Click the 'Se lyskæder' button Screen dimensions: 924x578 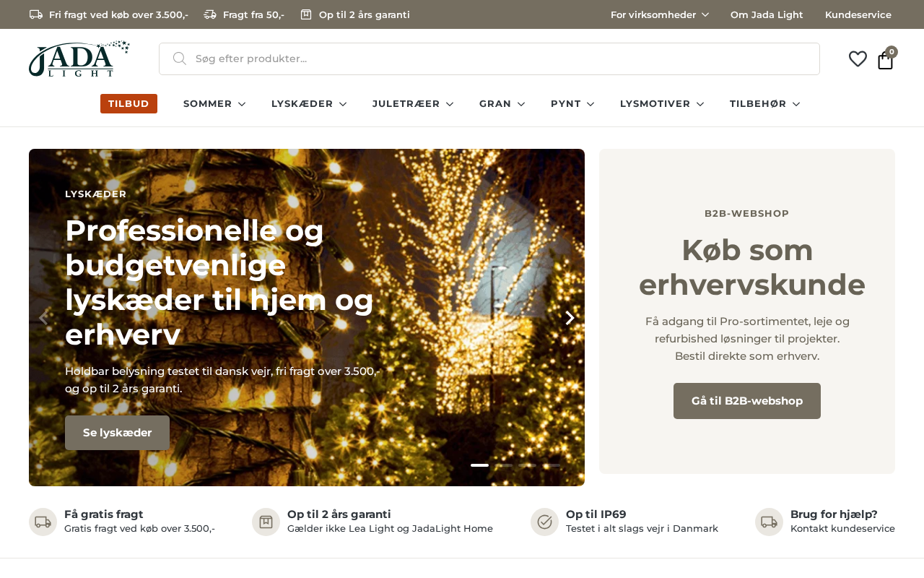tap(117, 433)
